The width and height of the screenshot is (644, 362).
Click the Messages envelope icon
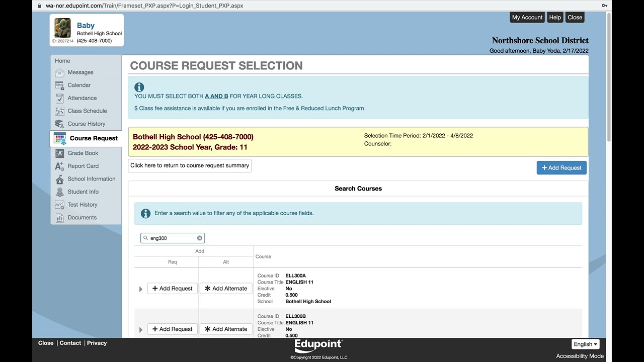(x=59, y=72)
